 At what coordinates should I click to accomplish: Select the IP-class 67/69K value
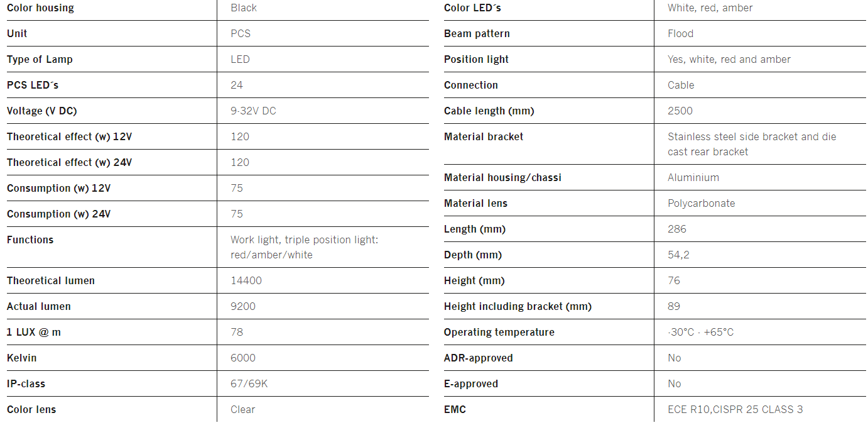[249, 383]
